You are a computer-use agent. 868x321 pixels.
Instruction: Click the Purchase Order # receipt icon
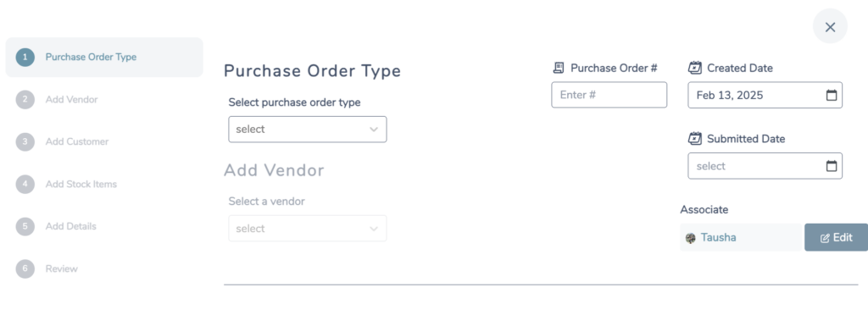pos(559,68)
